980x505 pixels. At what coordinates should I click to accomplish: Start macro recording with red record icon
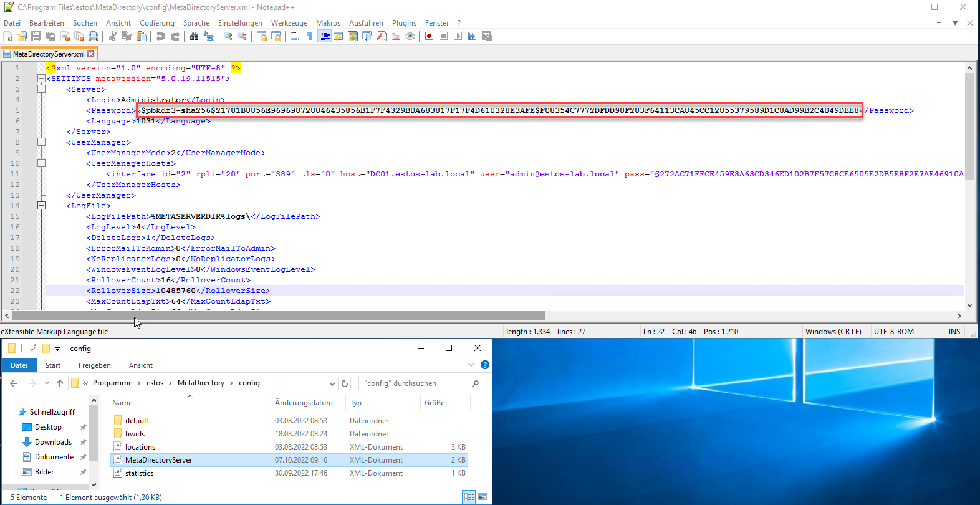[x=429, y=36]
